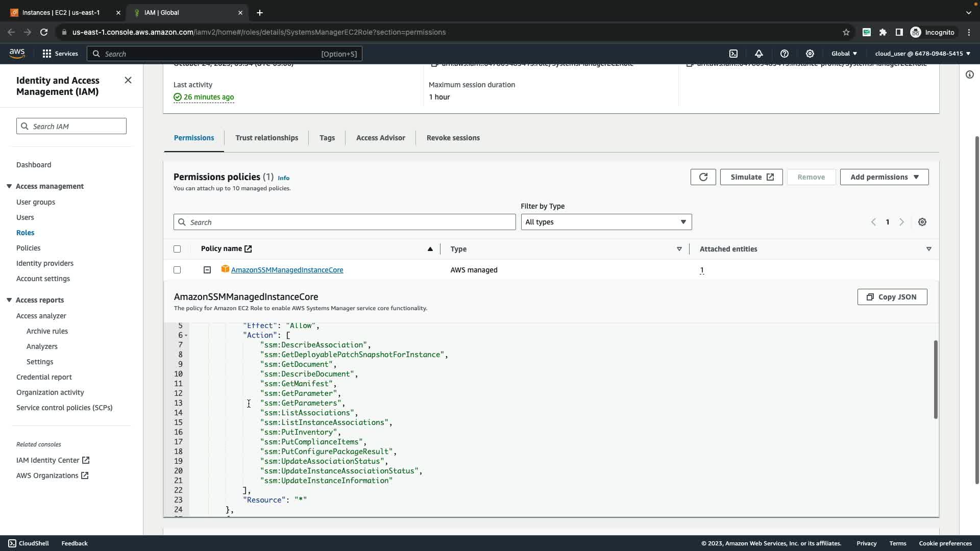This screenshot has width=980, height=551.
Task: Check the AmazonSSMManagedInstanceCore row checkbox
Action: (177, 270)
